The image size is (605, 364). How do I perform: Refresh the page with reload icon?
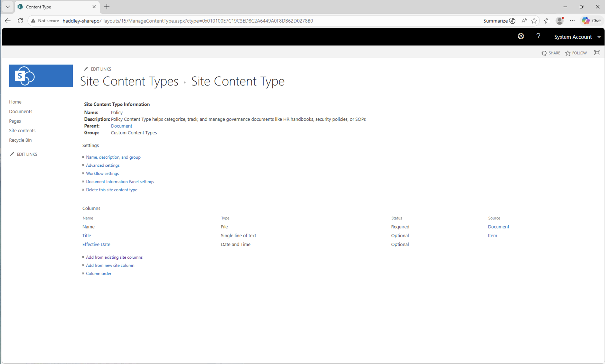(x=20, y=21)
